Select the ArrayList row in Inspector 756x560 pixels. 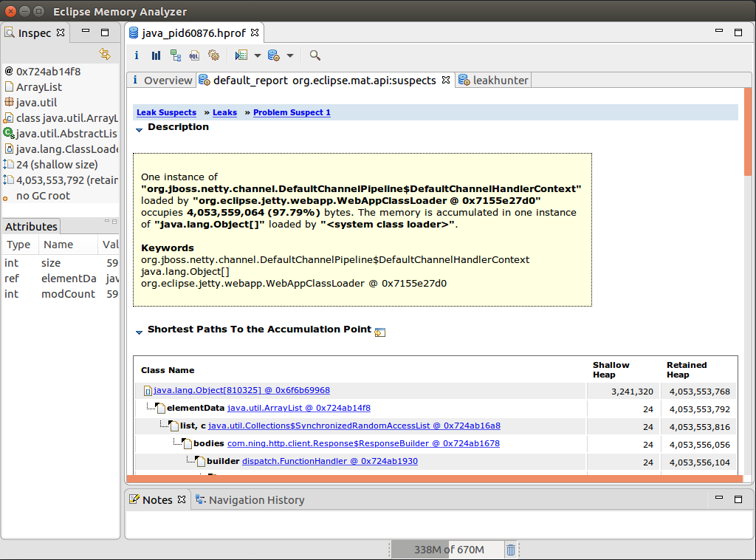[61, 87]
